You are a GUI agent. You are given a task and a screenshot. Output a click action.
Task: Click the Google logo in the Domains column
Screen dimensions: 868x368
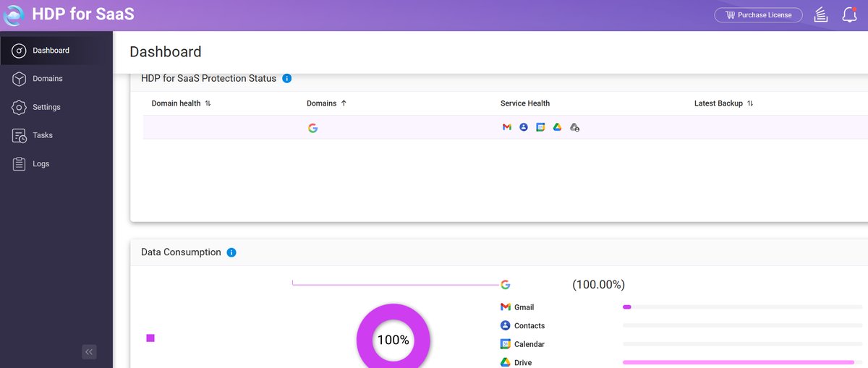[x=312, y=128]
